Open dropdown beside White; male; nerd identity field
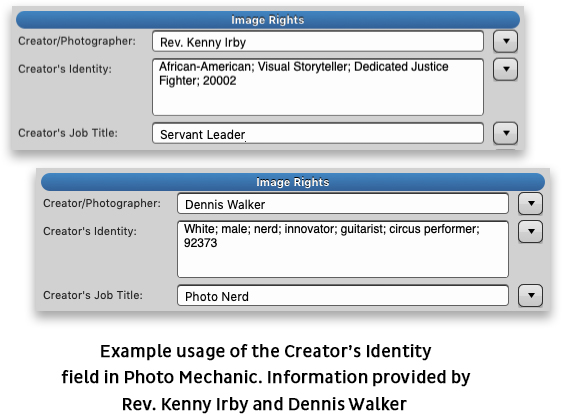 point(530,231)
